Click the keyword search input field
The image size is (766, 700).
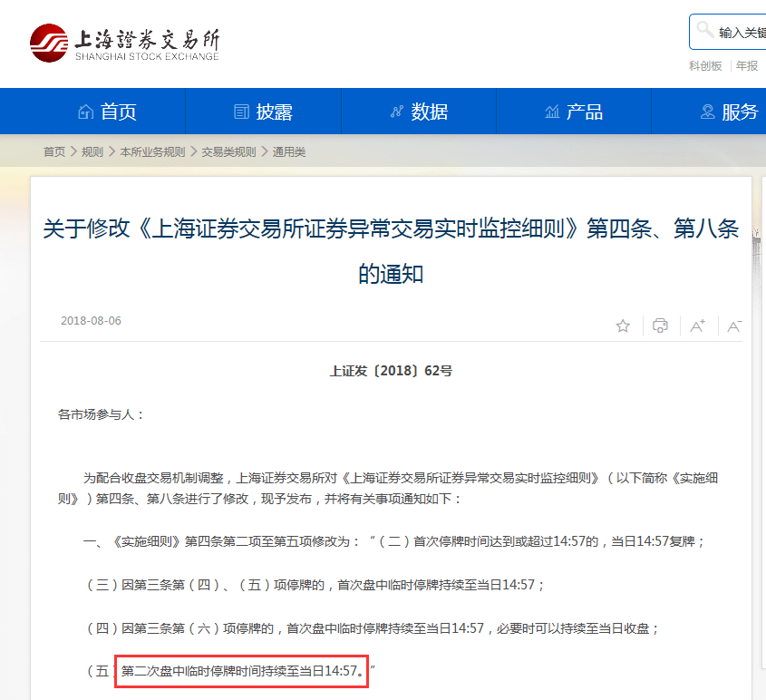[x=728, y=32]
